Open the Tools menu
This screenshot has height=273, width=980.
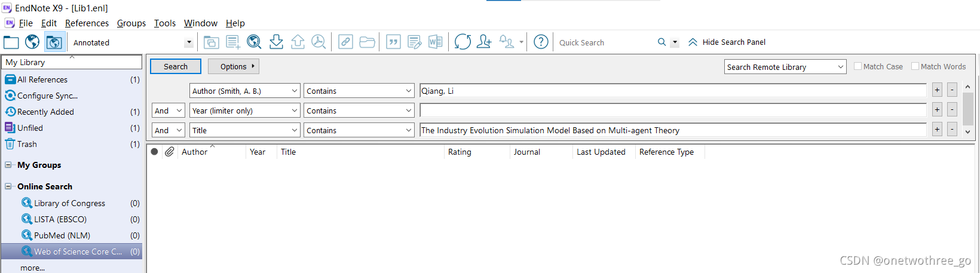click(165, 23)
